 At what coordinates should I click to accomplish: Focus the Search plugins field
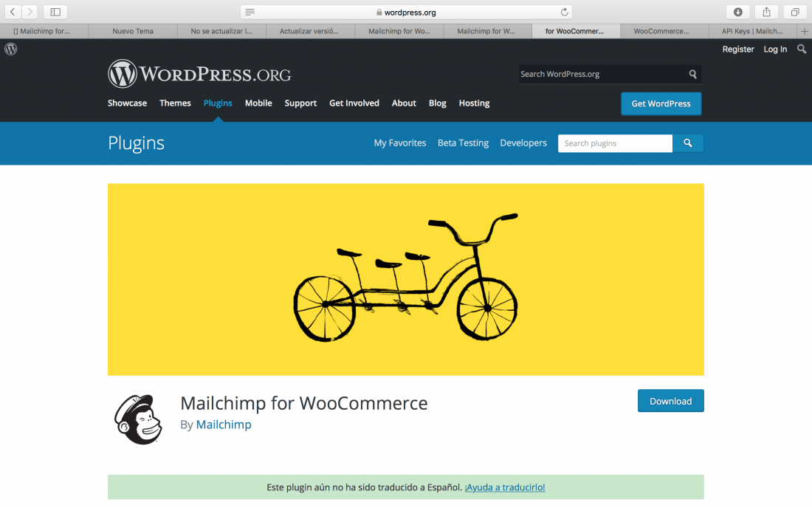pyautogui.click(x=615, y=143)
